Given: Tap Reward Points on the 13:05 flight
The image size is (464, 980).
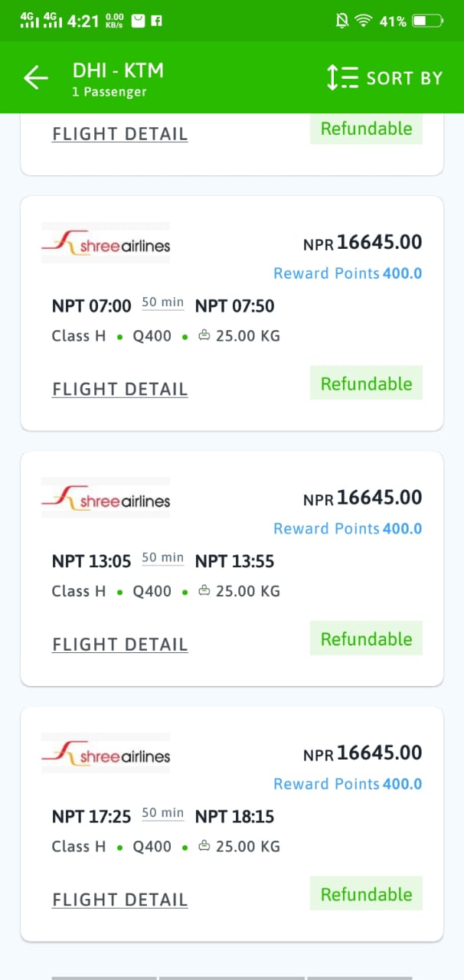Looking at the screenshot, I should coord(348,528).
